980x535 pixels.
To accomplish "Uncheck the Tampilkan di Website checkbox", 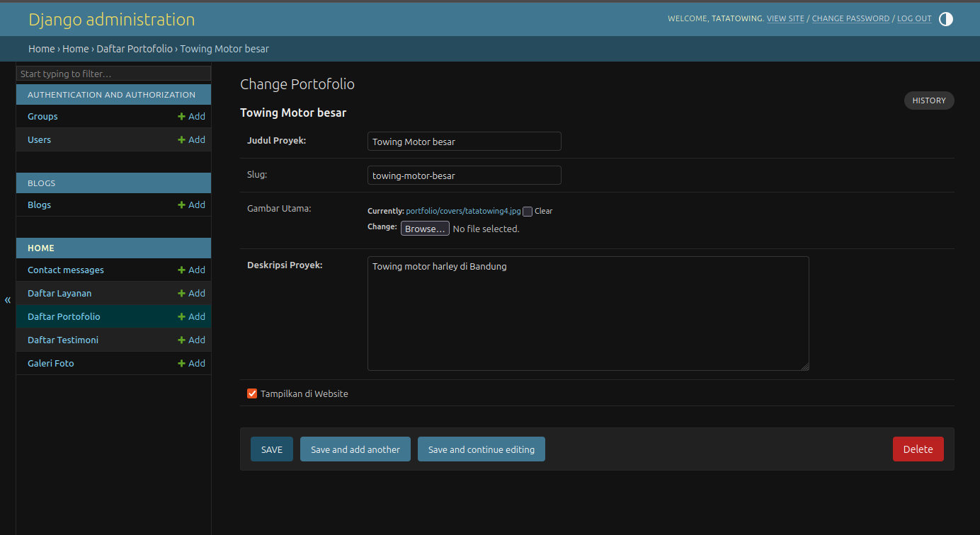I will 252,393.
